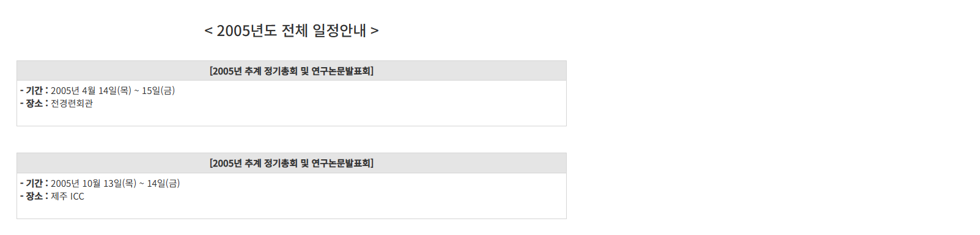This screenshot has height=235, width=980.
Task: Click the 기간 label in the 제주 ICC box
Action: (x=34, y=183)
